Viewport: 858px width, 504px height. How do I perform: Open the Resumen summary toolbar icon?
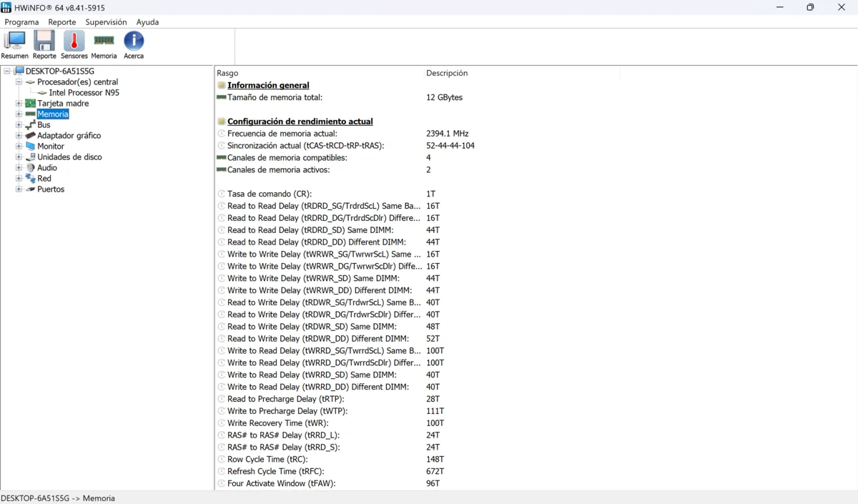(x=14, y=41)
